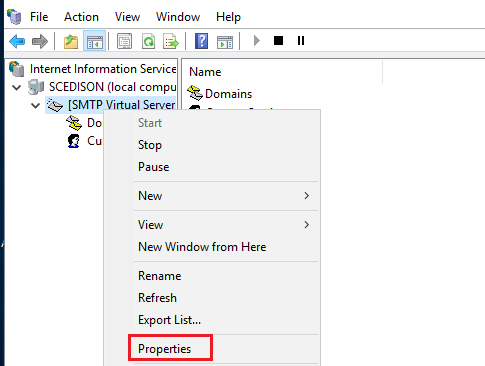
Task: Toggle the Show/Hide Console Tree icon
Action: (95, 41)
